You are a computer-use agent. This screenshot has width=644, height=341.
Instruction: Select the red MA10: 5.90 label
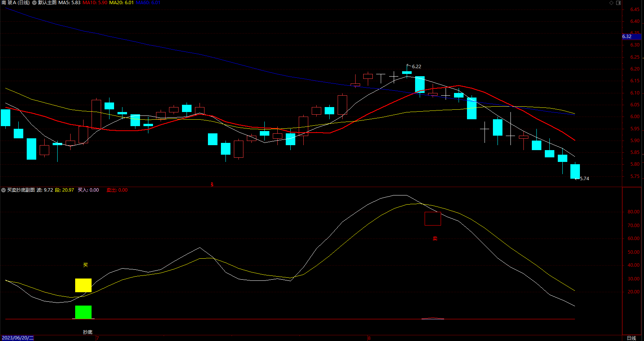pos(95,3)
